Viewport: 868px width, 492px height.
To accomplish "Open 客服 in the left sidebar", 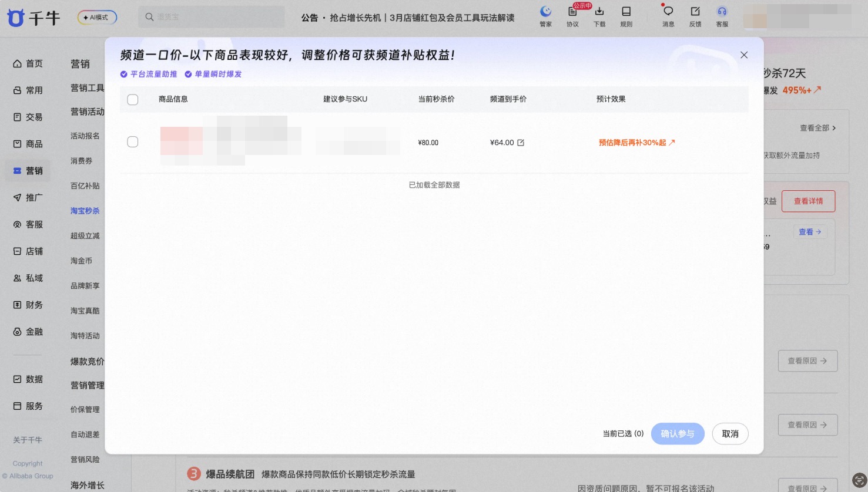I will [x=28, y=224].
